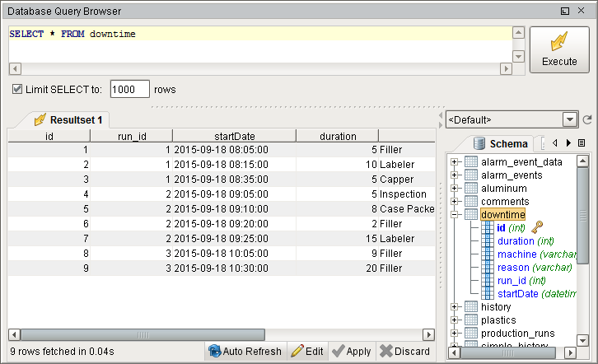
Task: Click the refresh icon beside connection dropdown
Action: (587, 119)
